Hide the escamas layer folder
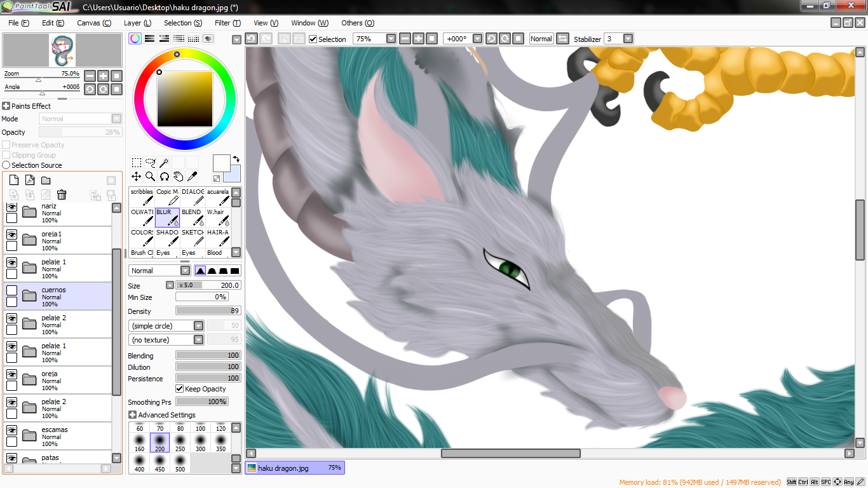Screen dimensions: 868x488 11,430
